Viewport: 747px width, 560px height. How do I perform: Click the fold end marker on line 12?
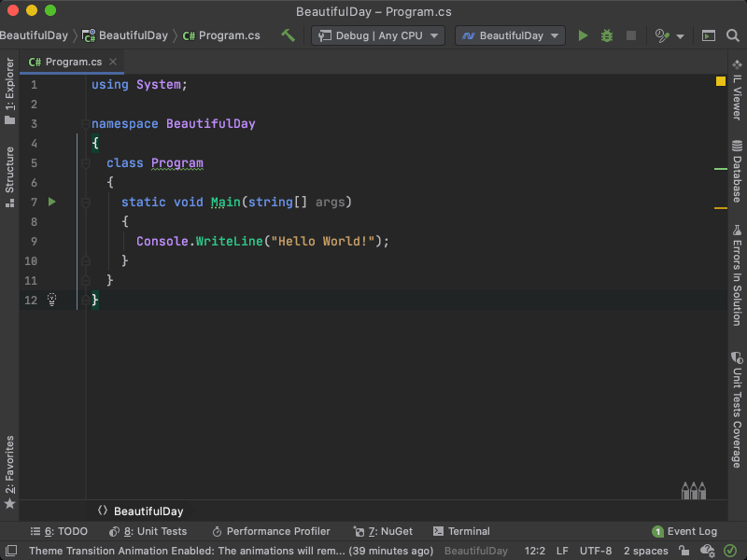[x=86, y=300]
